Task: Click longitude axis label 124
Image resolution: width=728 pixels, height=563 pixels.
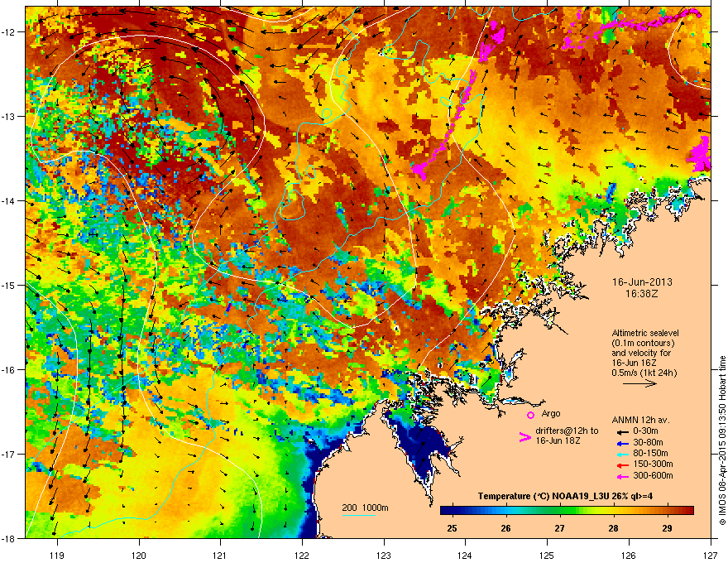Action: tap(465, 555)
